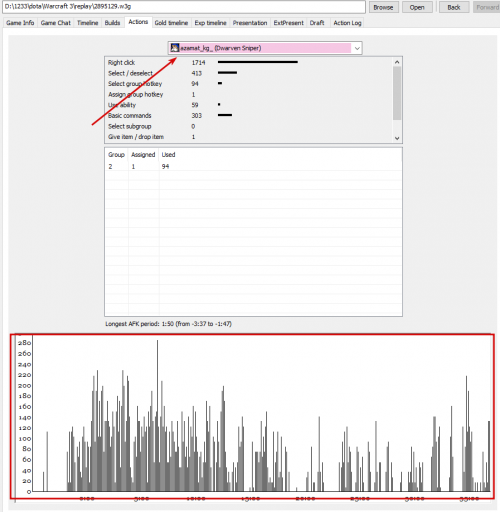500x512 pixels.
Task: Open the Timeline tab
Action: click(x=88, y=23)
